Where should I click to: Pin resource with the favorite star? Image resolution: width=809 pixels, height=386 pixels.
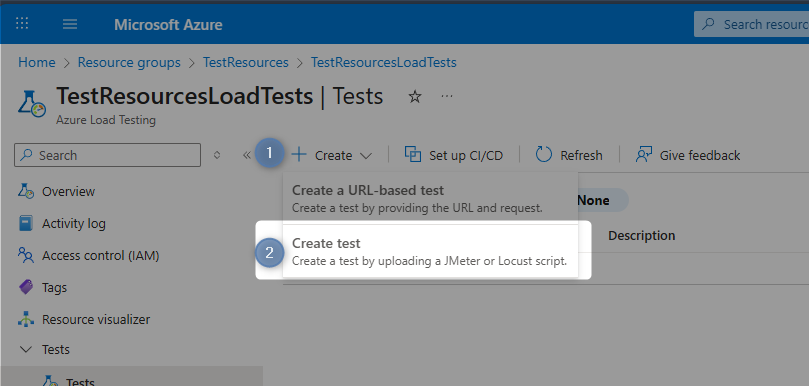pos(415,96)
